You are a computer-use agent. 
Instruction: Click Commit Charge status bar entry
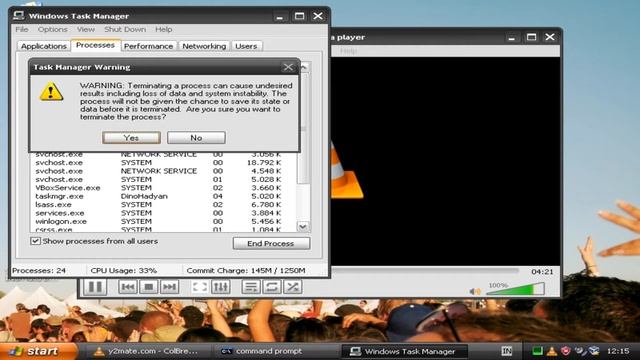click(x=246, y=271)
